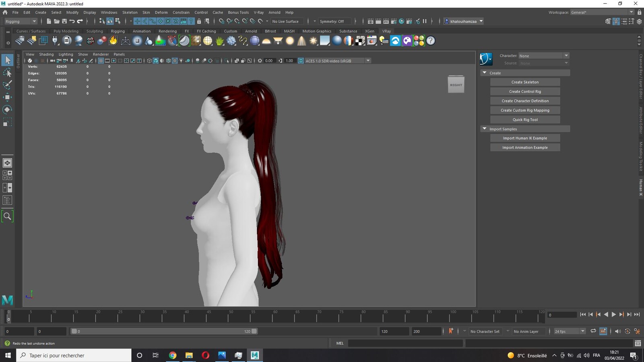Open search with the magnifier icon

7,216
